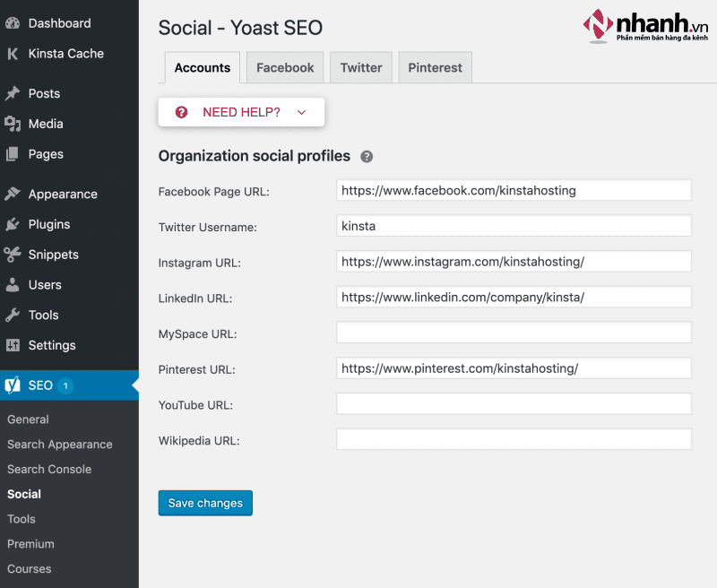The height and width of the screenshot is (588, 717).
Task: Click the Appearance brush icon
Action: pyautogui.click(x=14, y=194)
